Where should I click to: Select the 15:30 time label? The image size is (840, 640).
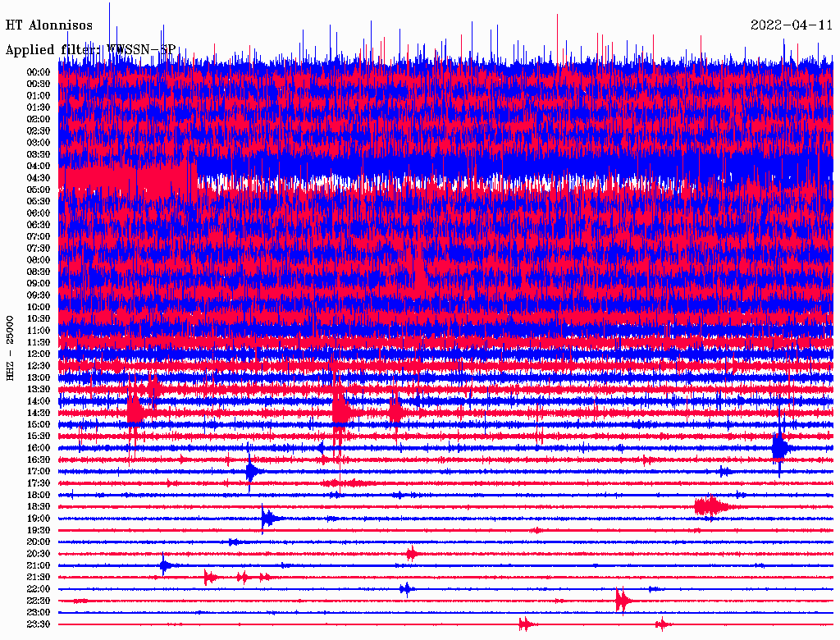[39, 437]
